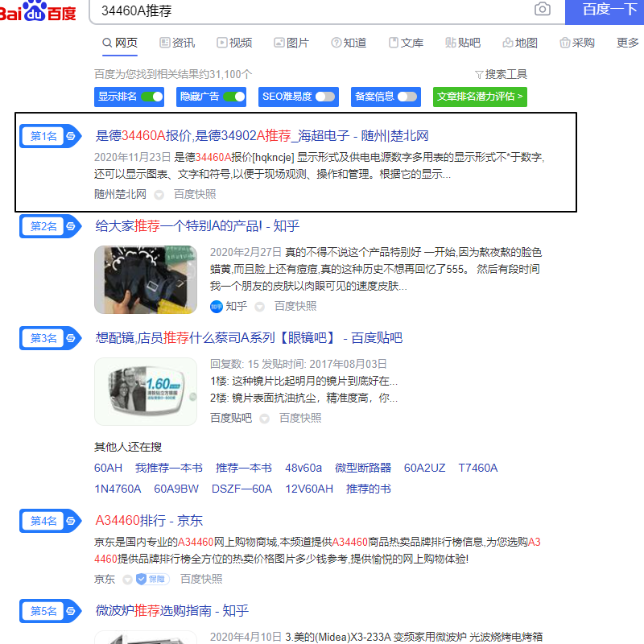Open the 搜索工具 filter
The width and height of the screenshot is (644, 644).
pos(501,74)
